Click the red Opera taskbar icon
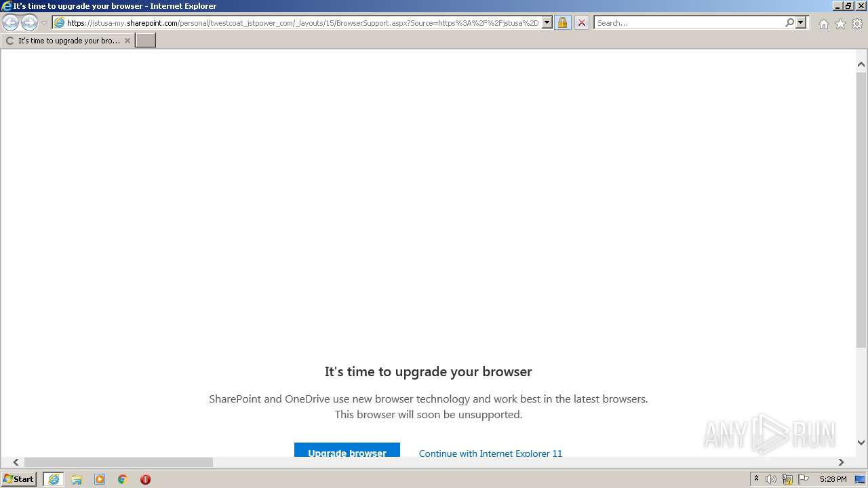 pos(145,479)
